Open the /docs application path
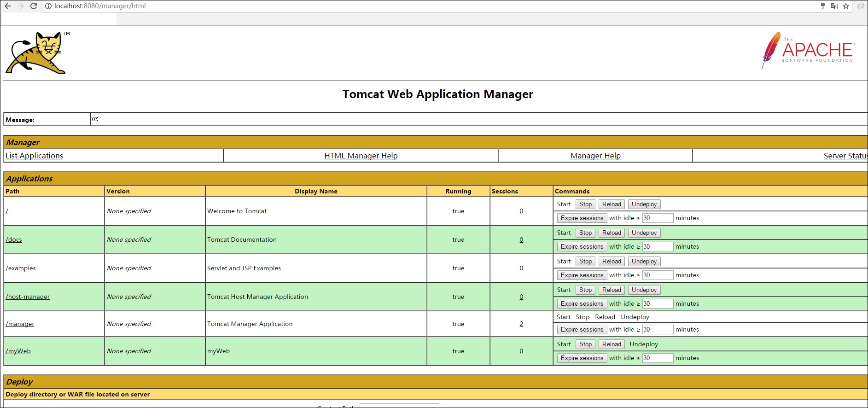This screenshot has height=408, width=868. 14,239
